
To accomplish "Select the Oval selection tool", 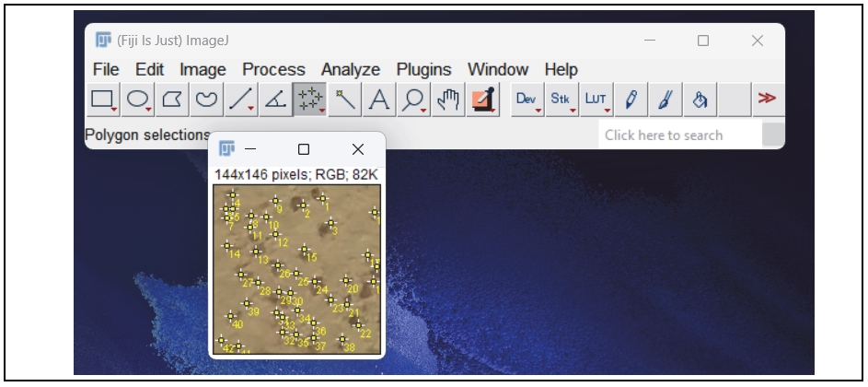I will (x=137, y=100).
